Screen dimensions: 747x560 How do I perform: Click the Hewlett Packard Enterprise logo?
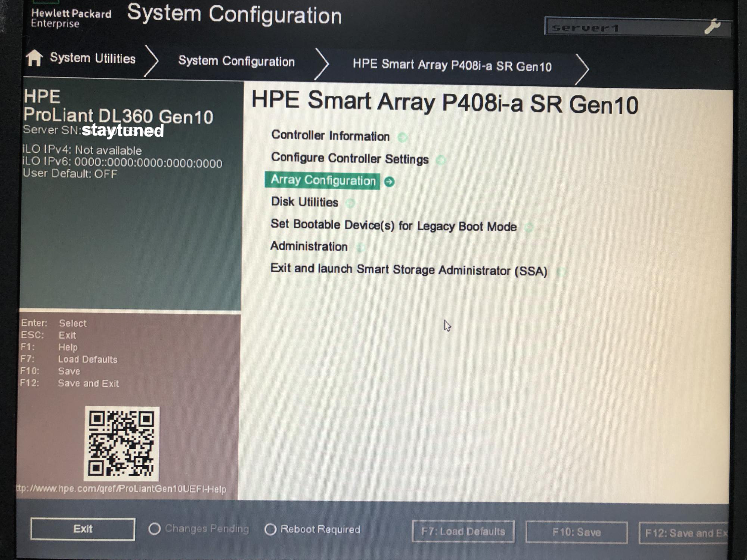pyautogui.click(x=71, y=18)
